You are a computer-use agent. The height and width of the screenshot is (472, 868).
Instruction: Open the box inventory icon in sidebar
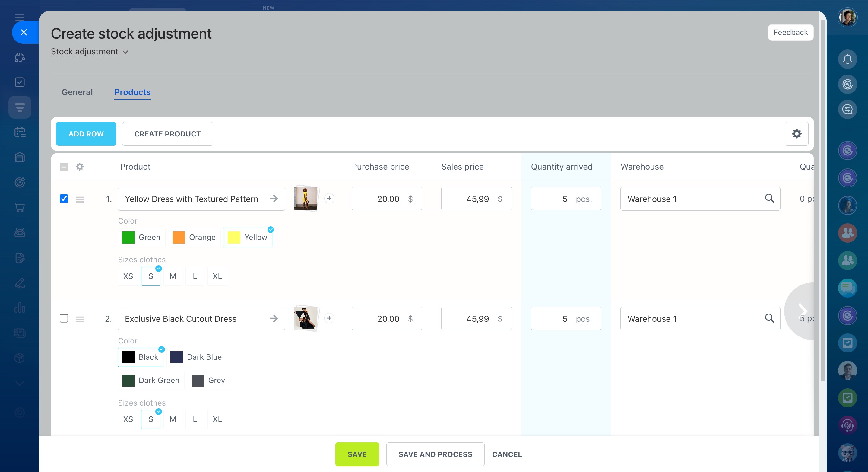coord(20,358)
